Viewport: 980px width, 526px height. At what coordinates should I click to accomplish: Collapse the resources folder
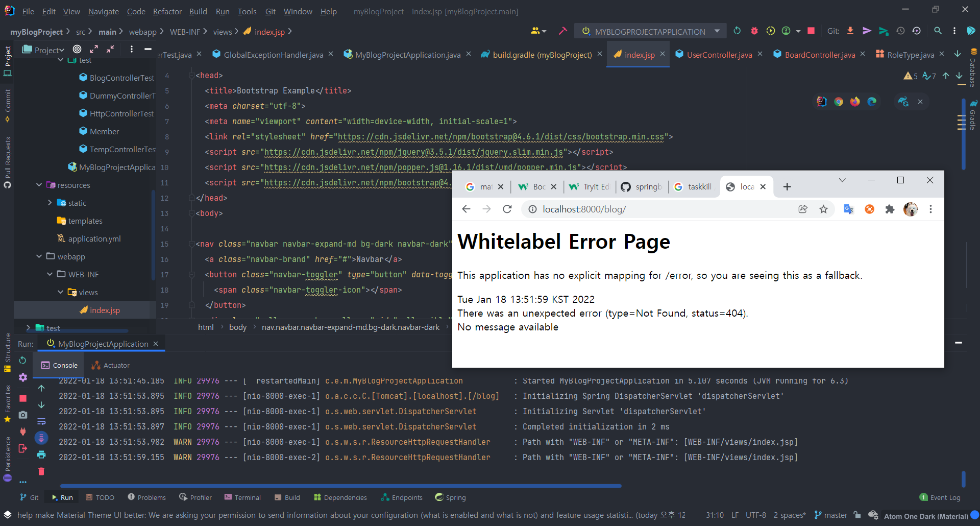[39, 185]
